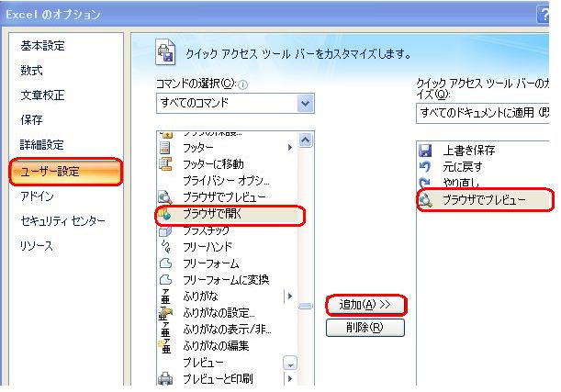This screenshot has height=392, width=561.
Task: Click the 追加(A) >> button
Action: pos(365,305)
